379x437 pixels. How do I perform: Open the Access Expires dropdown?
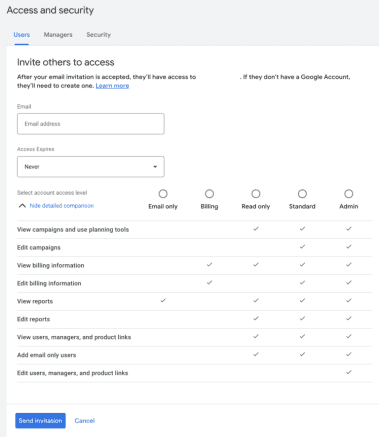point(91,167)
